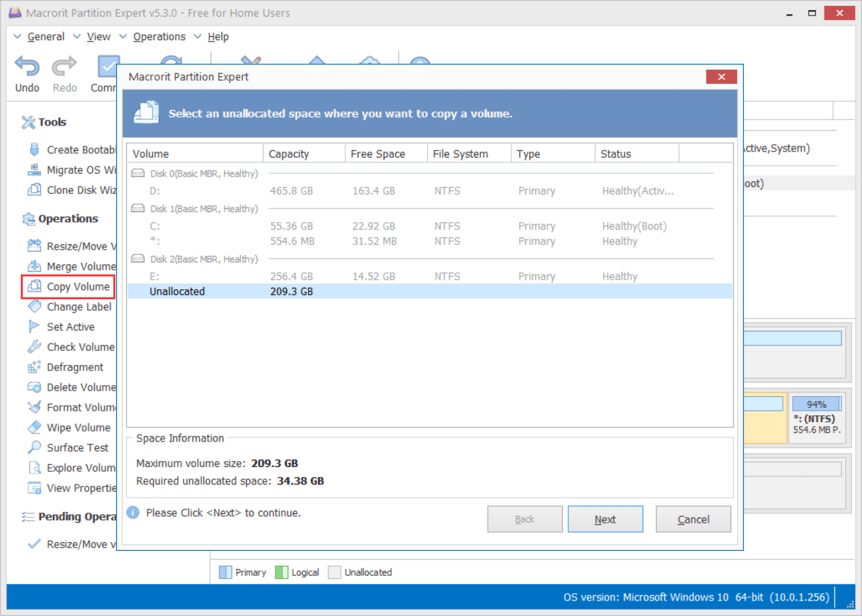
Task: Click the Undo toolbar icon
Action: click(28, 66)
